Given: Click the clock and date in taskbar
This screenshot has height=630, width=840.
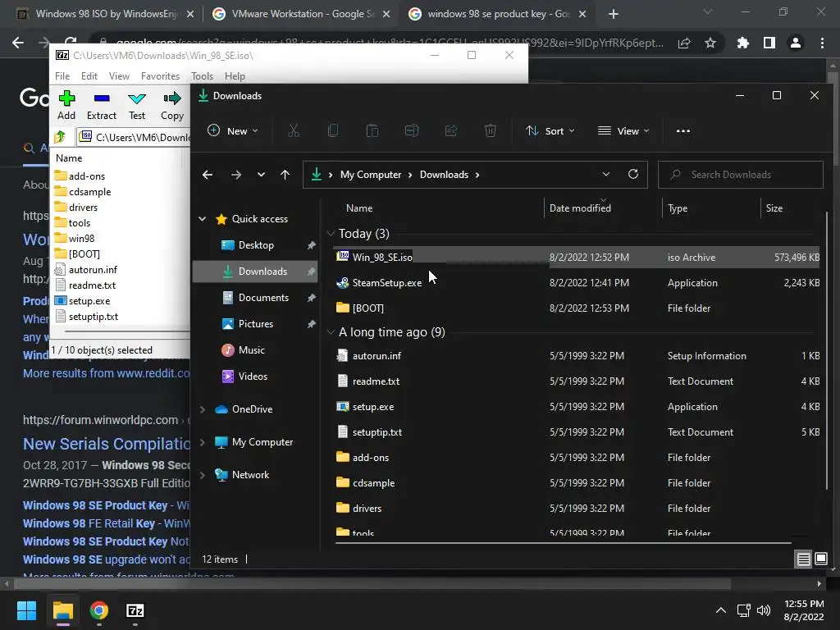Looking at the screenshot, I should (x=804, y=610).
